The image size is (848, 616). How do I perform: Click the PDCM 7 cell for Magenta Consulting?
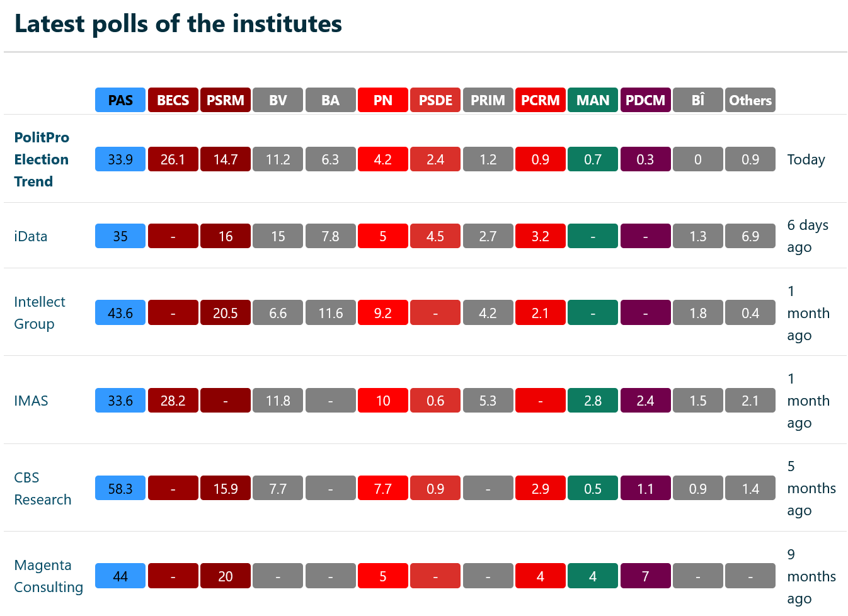[645, 576]
